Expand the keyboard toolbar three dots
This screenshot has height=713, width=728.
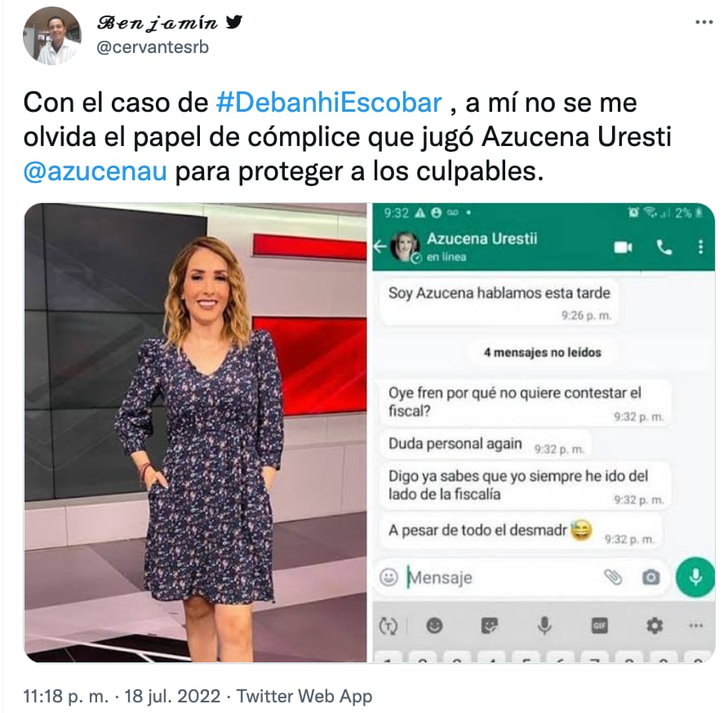pyautogui.click(x=695, y=626)
